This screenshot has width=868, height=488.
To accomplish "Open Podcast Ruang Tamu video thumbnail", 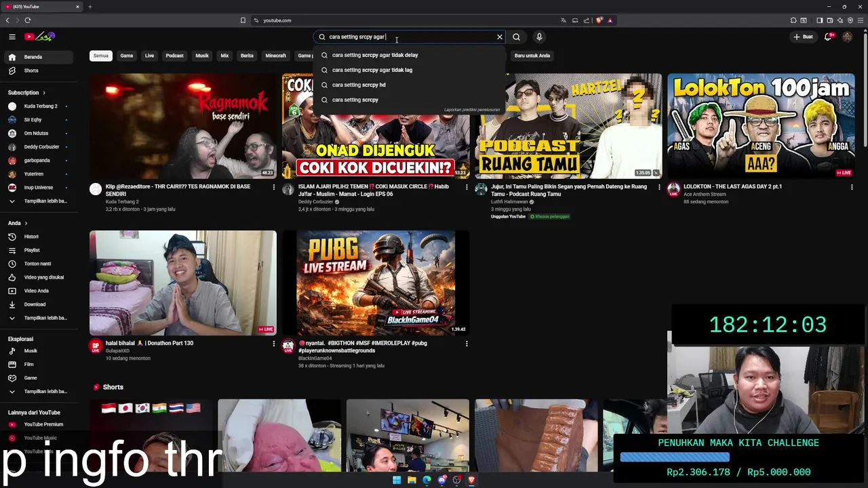I will click(x=568, y=126).
